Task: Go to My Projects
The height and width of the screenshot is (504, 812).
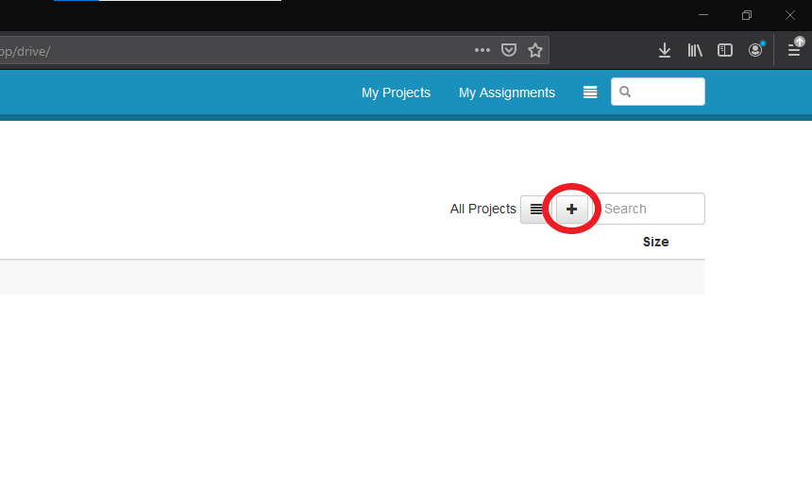Action: click(396, 92)
